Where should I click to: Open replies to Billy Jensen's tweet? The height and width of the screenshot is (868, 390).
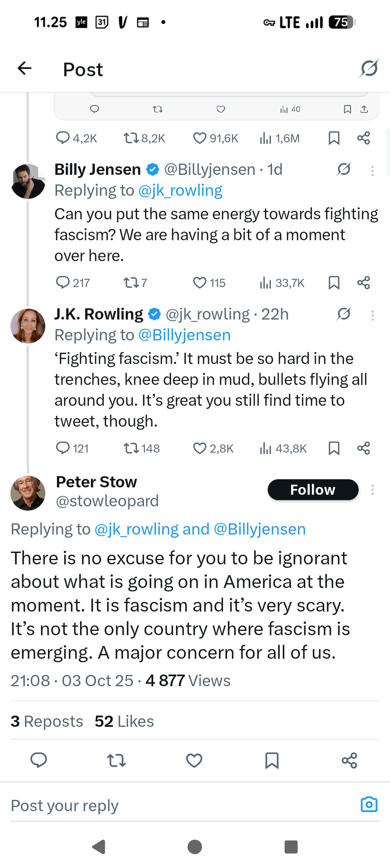(63, 283)
